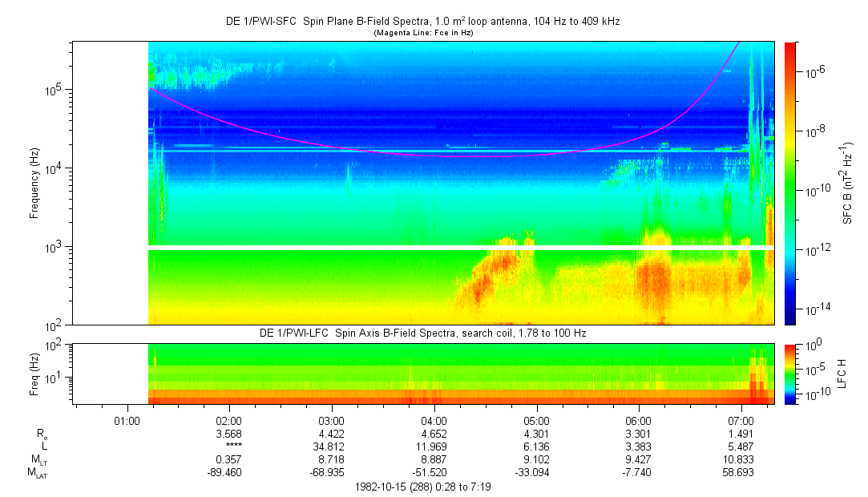Click the Frequency (Hz) y-axis label

[34, 183]
